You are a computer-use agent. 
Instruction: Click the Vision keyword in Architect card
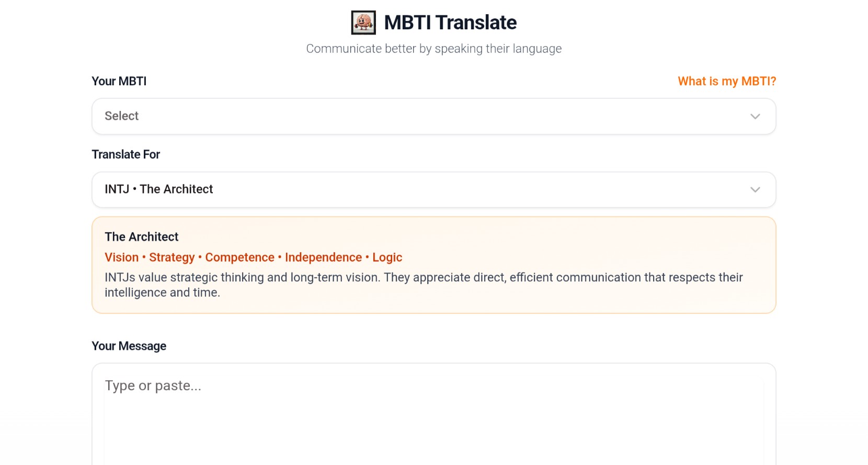(122, 257)
